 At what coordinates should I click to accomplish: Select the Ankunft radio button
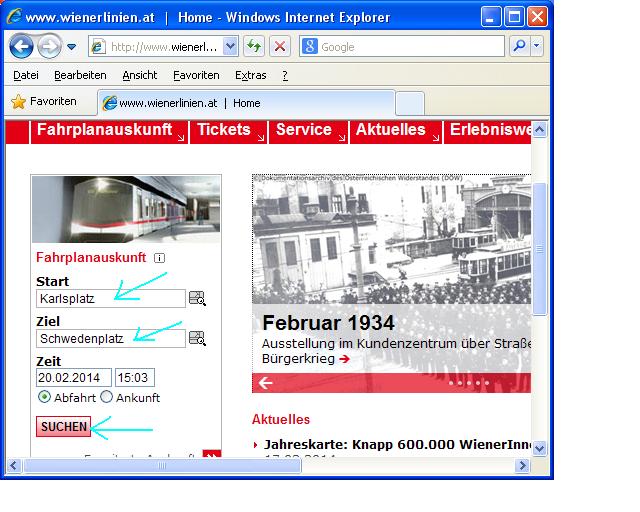pos(106,397)
